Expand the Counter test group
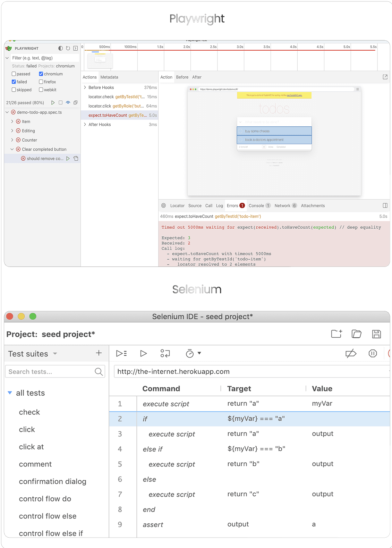This screenshot has height=548, width=392. pyautogui.click(x=12, y=140)
